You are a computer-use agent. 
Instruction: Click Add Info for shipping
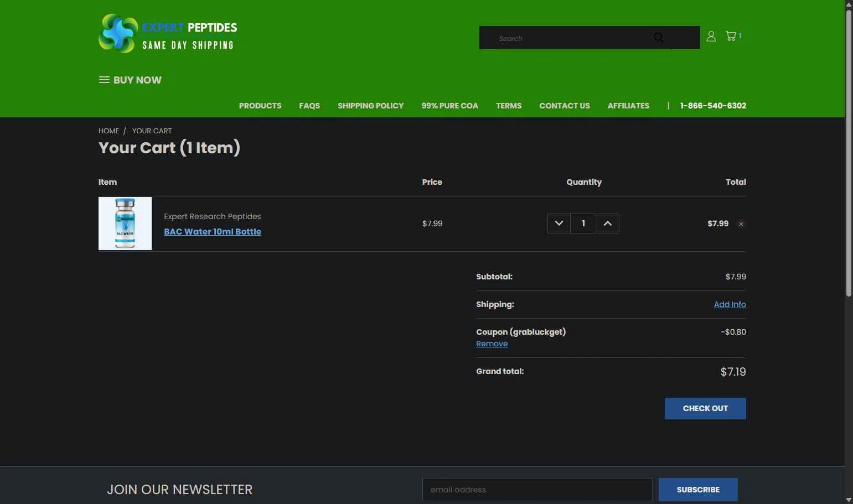[730, 304]
